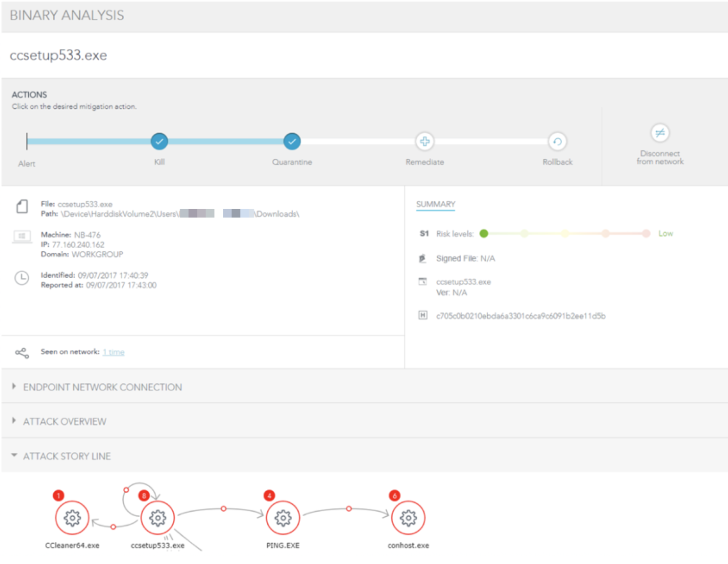Screen dimensions: 728x564
Task: Click the Rollback circular arrow icon
Action: [x=557, y=141]
